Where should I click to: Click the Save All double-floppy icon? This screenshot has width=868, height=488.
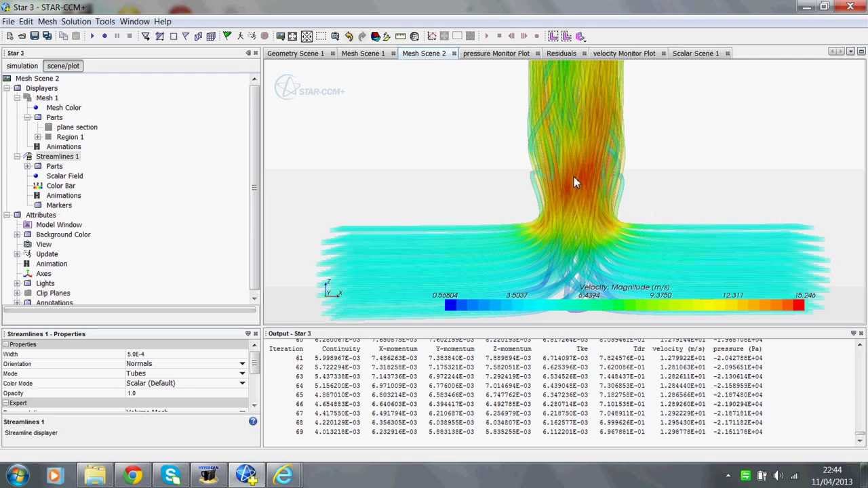click(x=47, y=36)
